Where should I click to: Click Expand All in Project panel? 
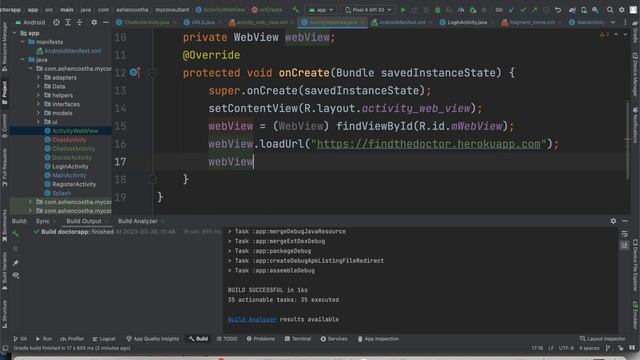click(68, 22)
